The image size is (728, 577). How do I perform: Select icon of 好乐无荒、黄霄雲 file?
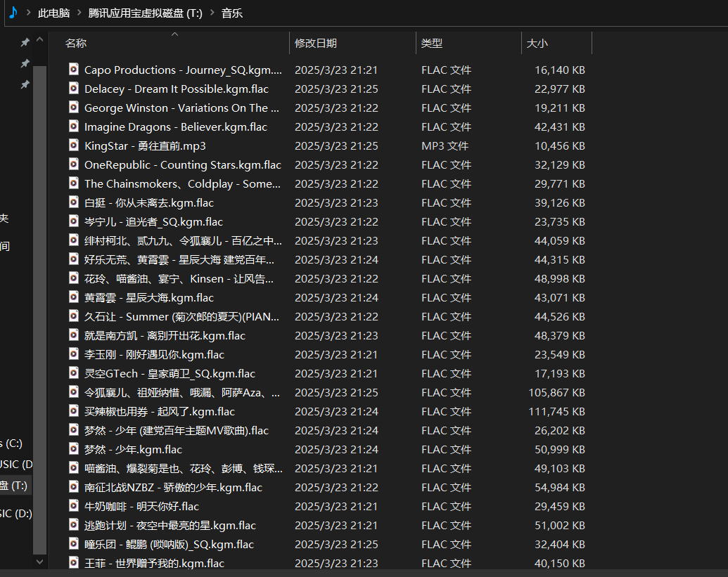pos(73,259)
